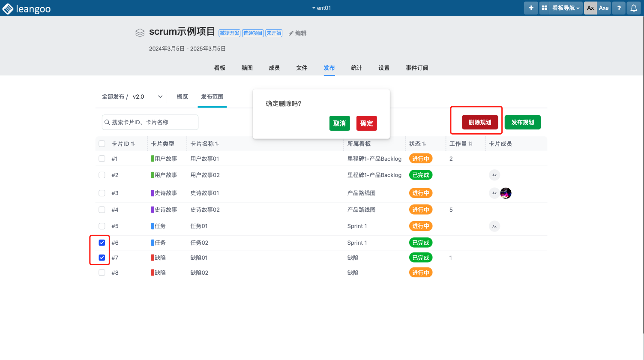Uncheck the checkbox for card #7

(x=102, y=258)
